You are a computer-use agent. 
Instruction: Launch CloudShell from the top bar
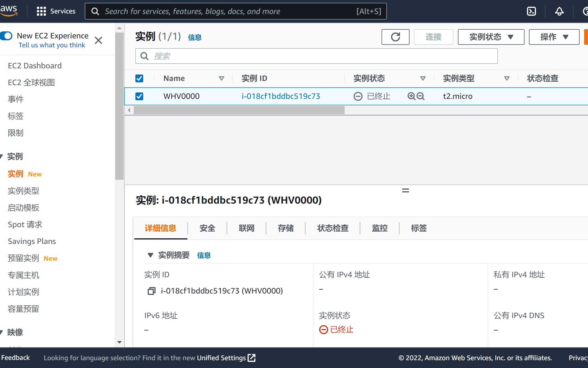(x=531, y=11)
